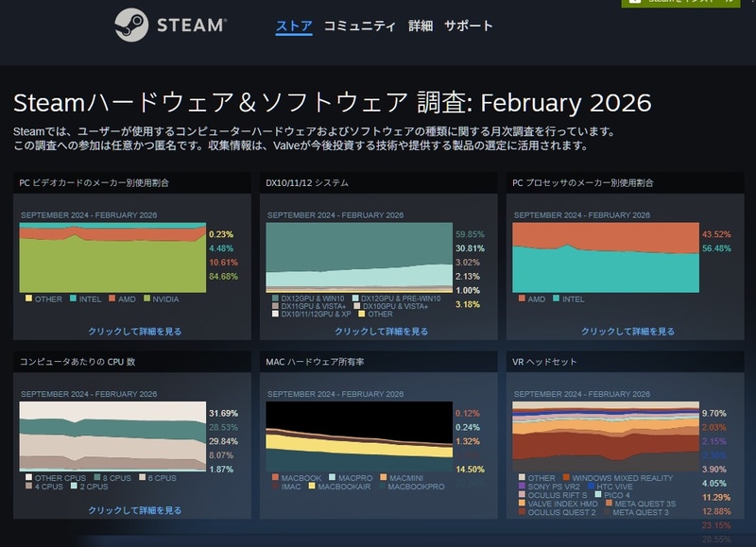Open details link under DX10/11/12 systems chart
The height and width of the screenshot is (547, 756).
382,331
